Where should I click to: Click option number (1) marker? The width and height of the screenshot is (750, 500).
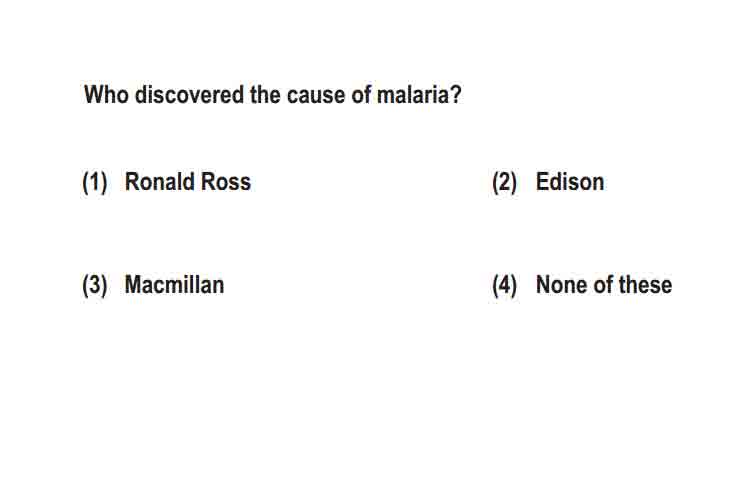click(95, 183)
